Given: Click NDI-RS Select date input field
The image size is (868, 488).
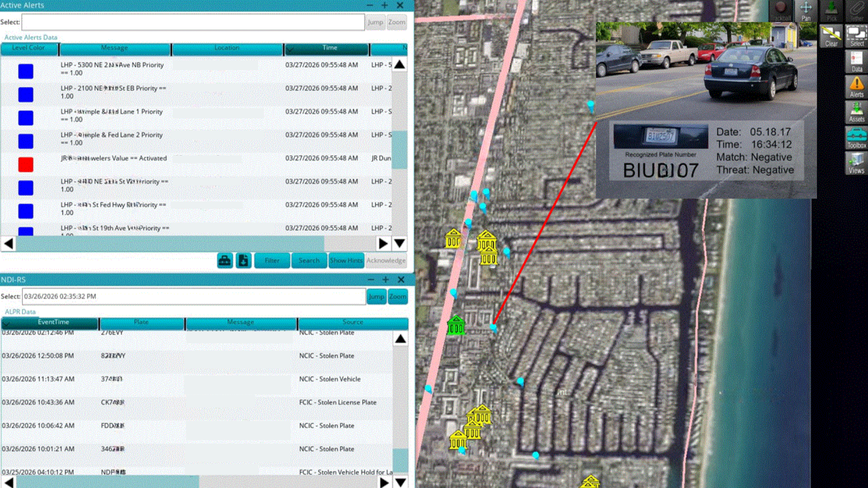Looking at the screenshot, I should [193, 296].
